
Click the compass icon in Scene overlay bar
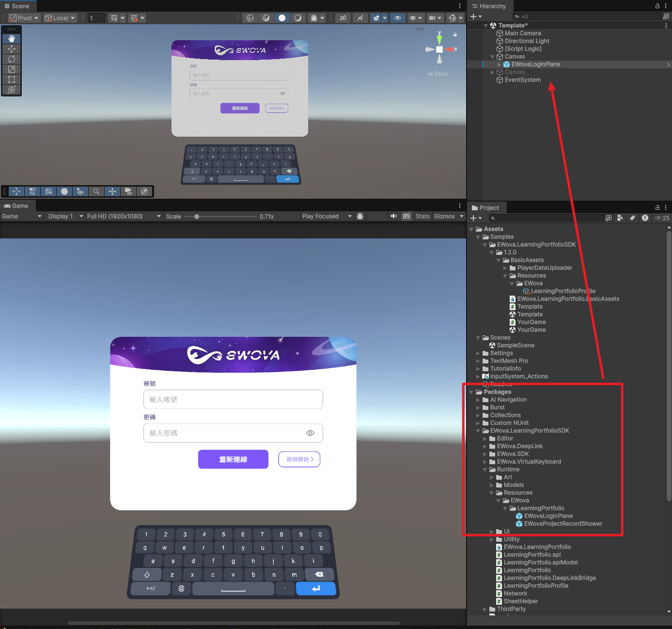coord(144,191)
